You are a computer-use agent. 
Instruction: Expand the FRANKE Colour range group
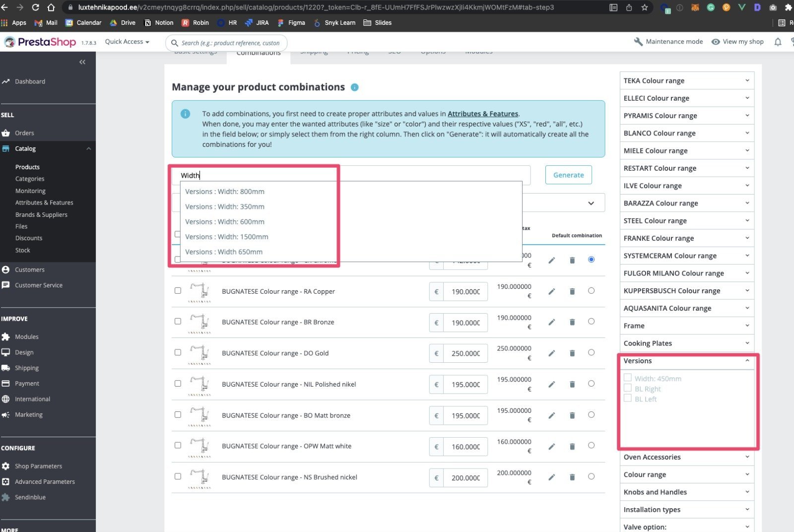point(687,238)
